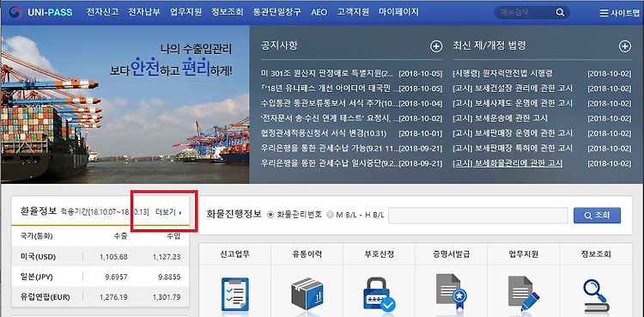Open the 업무지원 top menu

pos(185,12)
